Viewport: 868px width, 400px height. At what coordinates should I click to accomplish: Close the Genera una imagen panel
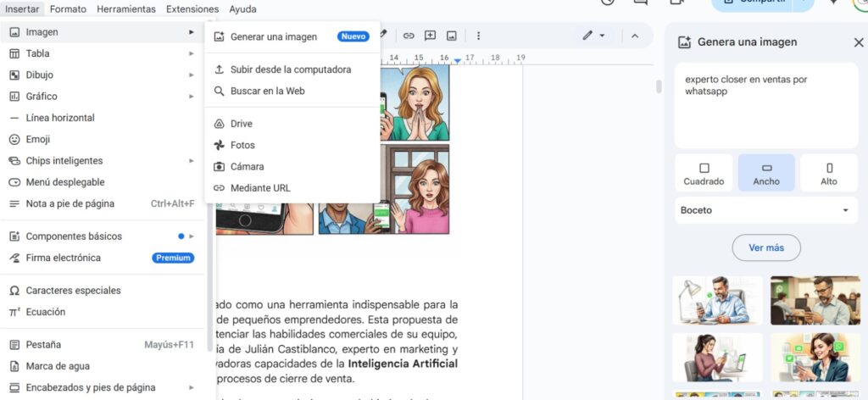point(858,42)
